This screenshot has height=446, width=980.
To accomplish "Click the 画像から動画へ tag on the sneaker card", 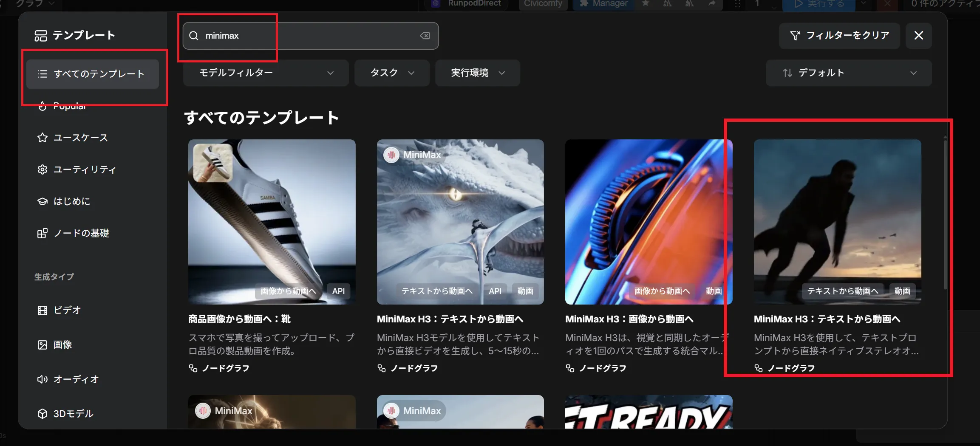I will [289, 291].
